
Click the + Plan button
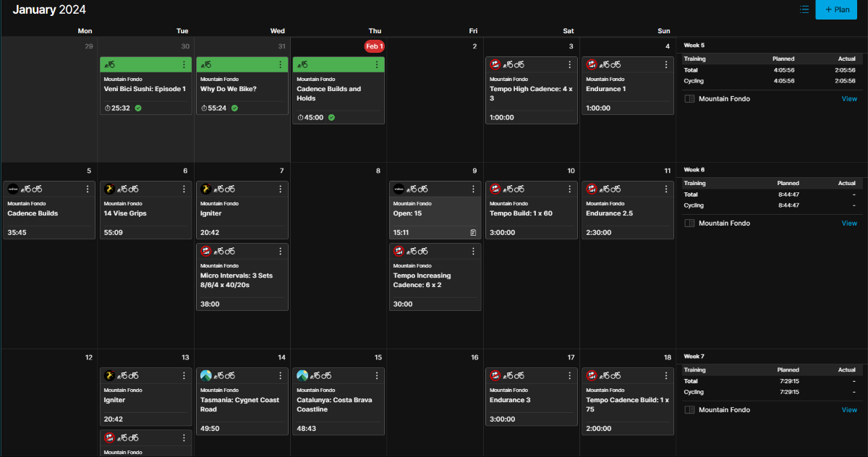836,9
